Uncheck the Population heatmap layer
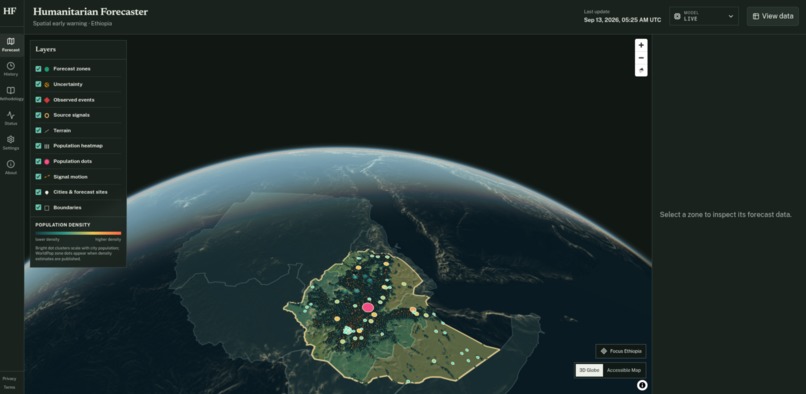 pos(38,146)
